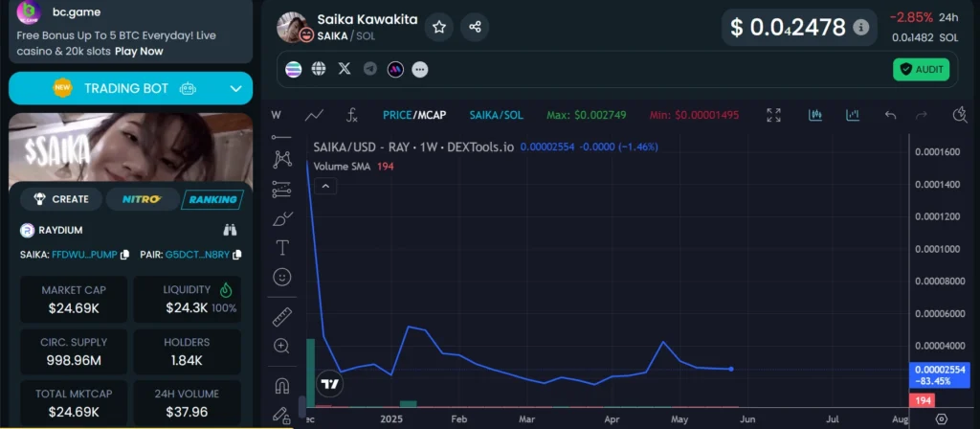Copy the PAIR address
Screen dimensions: 980x429
pyautogui.click(x=237, y=255)
